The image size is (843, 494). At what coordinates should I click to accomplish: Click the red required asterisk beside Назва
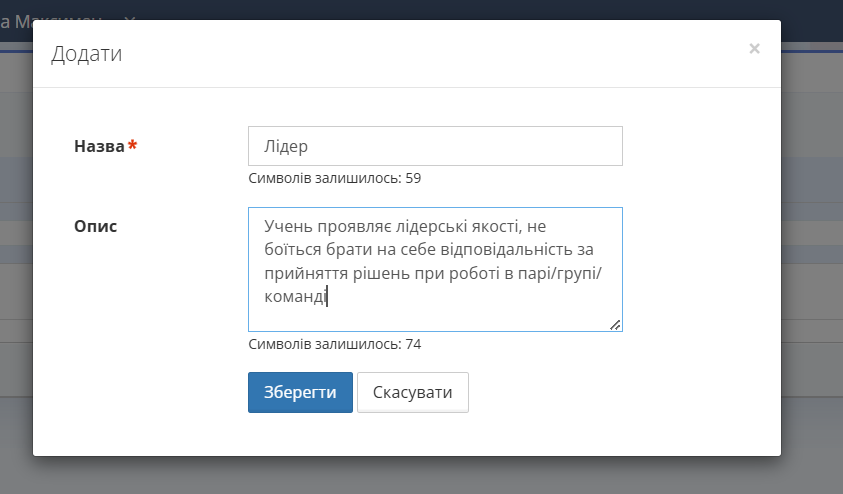133,147
